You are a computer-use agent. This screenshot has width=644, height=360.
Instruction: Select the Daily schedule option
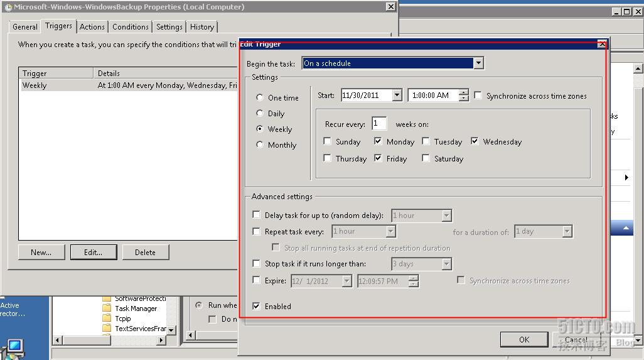click(260, 113)
